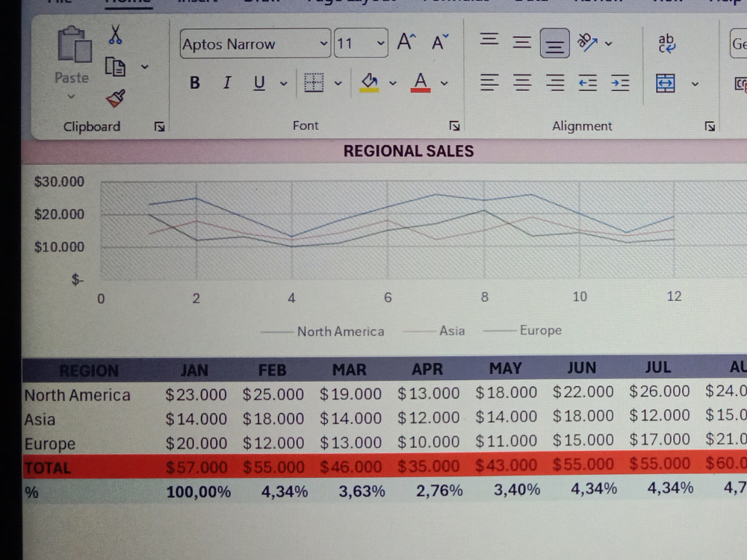This screenshot has height=560, width=747.
Task: Click the 100,00% percentage cell
Action: (198, 492)
